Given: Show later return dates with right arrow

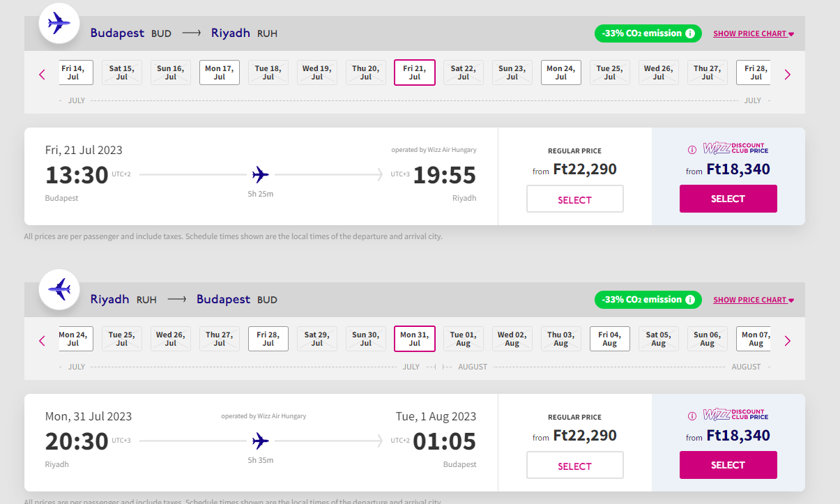Looking at the screenshot, I should click(x=788, y=340).
